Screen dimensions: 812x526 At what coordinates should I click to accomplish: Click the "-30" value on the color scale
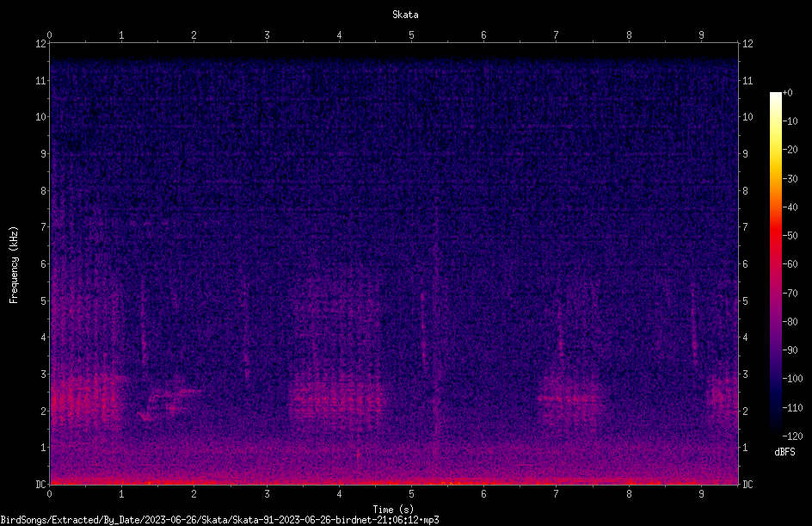790,179
